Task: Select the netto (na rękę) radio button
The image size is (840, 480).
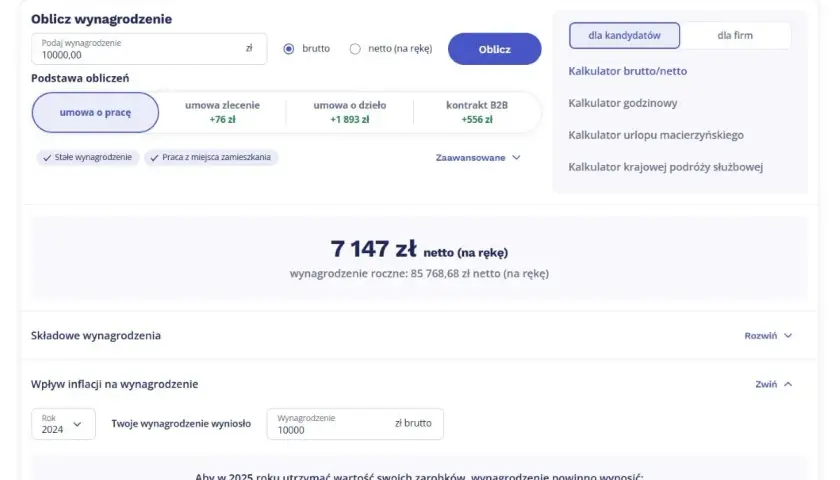Action: (x=355, y=49)
